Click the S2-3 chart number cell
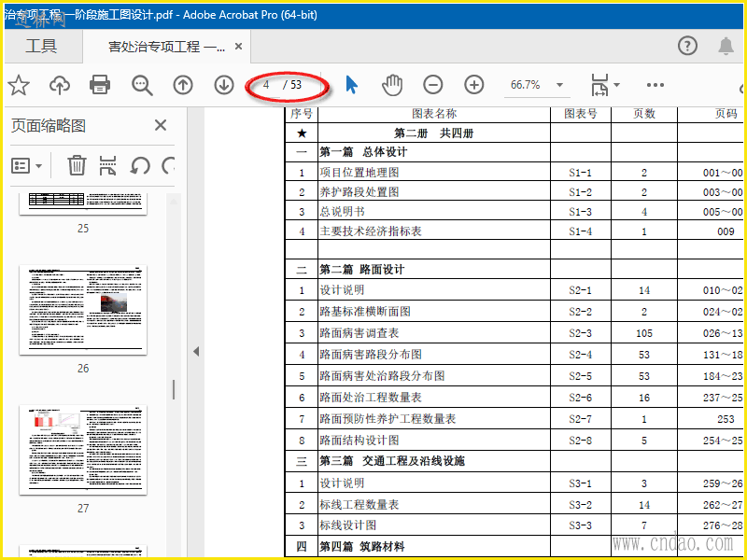This screenshot has height=560, width=747. click(580, 333)
